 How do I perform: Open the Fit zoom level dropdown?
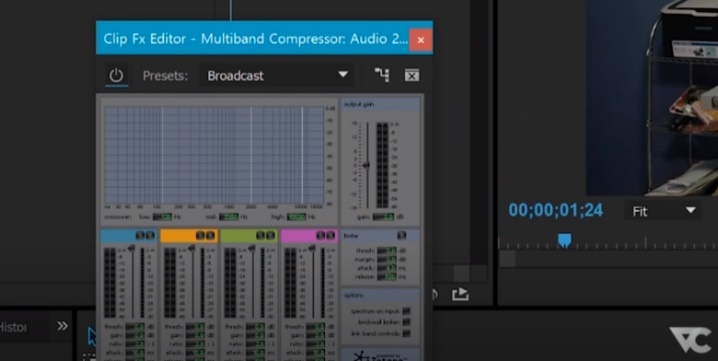click(x=663, y=211)
